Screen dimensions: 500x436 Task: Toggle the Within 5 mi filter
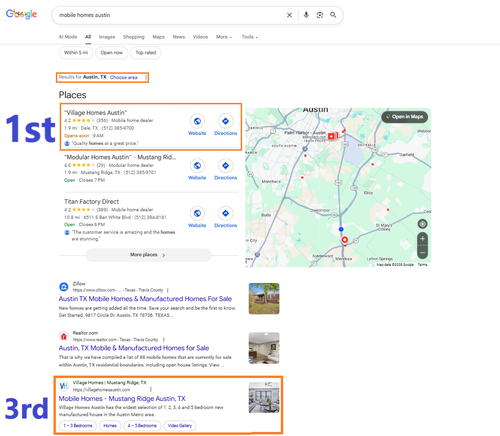[x=76, y=53]
